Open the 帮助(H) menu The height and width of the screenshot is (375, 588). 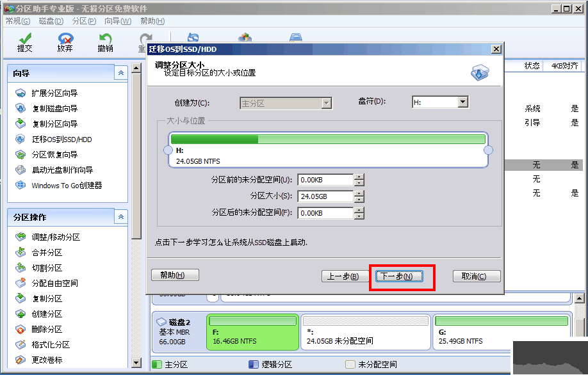152,21
